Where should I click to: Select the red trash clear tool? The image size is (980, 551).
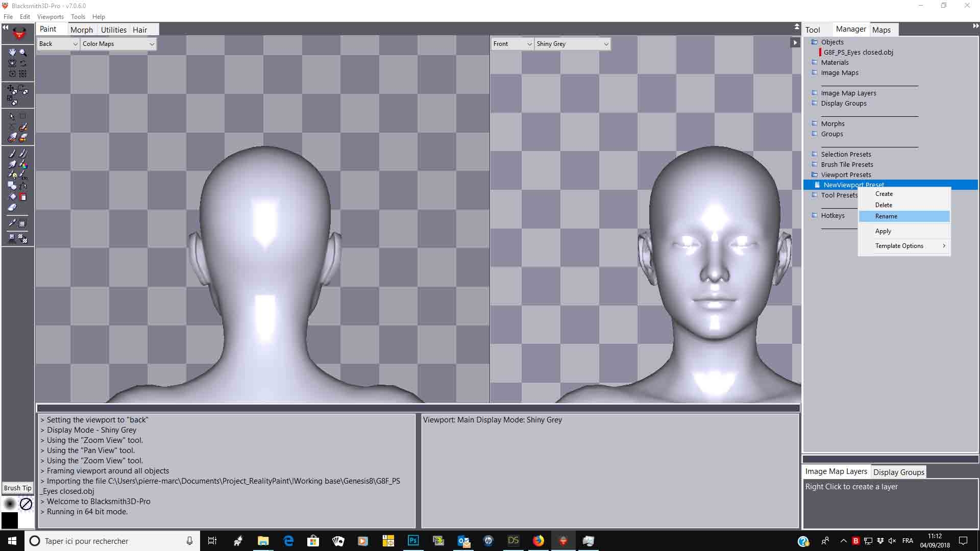pos(23,197)
